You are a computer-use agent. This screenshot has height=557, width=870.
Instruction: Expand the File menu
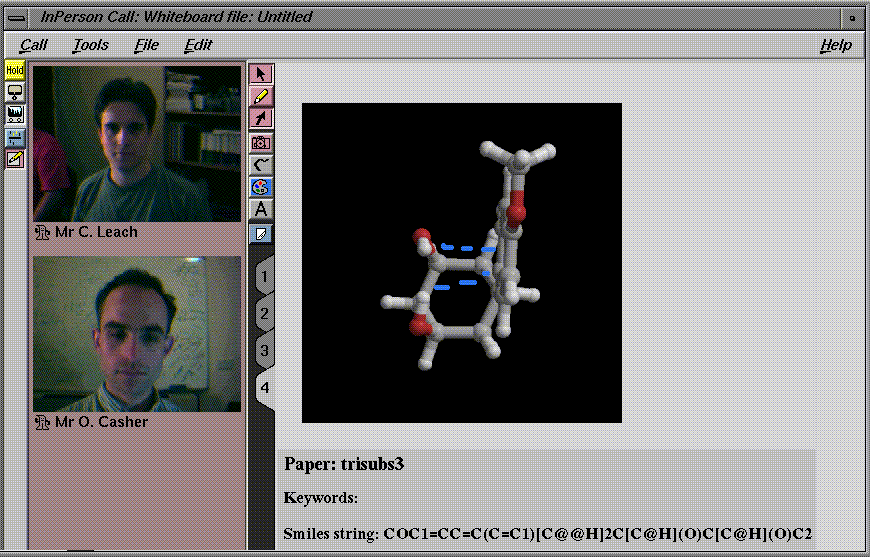coord(146,45)
